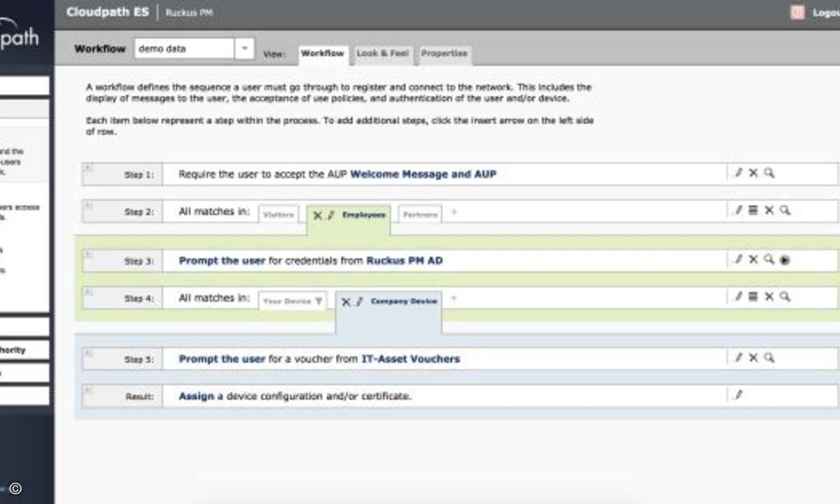The height and width of the screenshot is (504, 840).
Task: Open the Workflow demo data dropdown arrow
Action: coord(244,49)
